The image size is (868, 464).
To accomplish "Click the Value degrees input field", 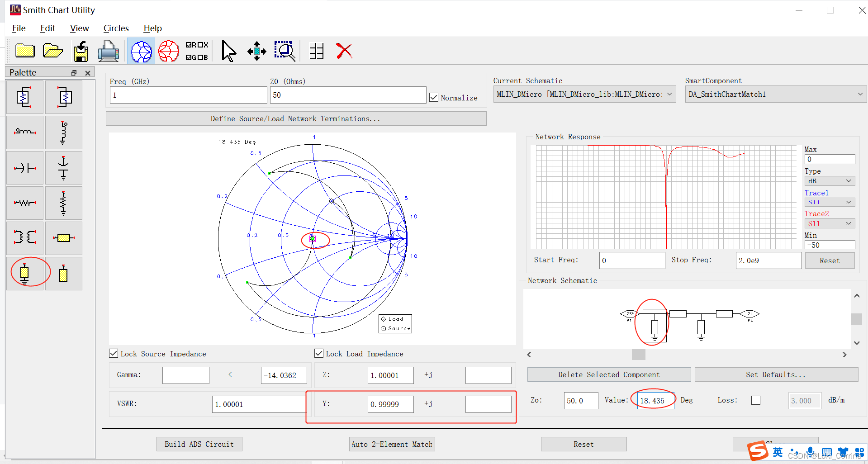I will (655, 401).
